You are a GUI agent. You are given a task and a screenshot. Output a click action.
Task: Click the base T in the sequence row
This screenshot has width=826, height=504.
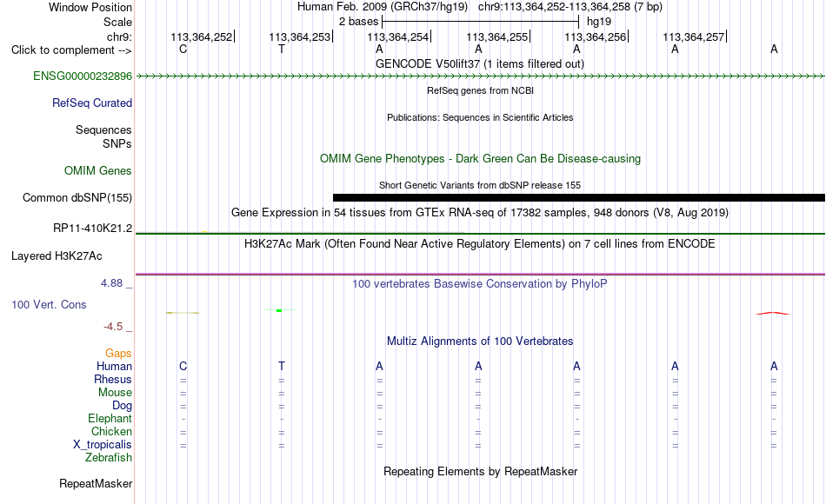pyautogui.click(x=282, y=49)
